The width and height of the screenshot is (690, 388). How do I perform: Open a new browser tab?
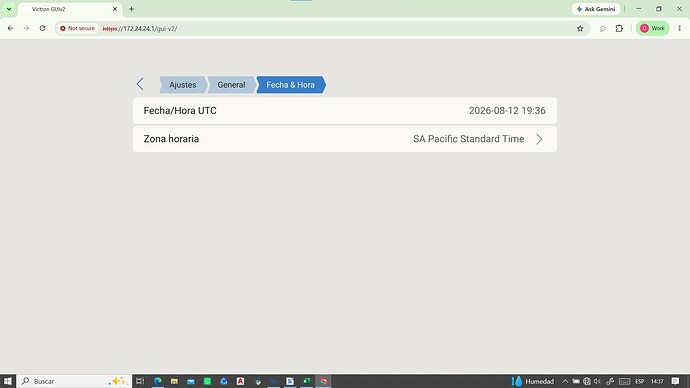(131, 9)
